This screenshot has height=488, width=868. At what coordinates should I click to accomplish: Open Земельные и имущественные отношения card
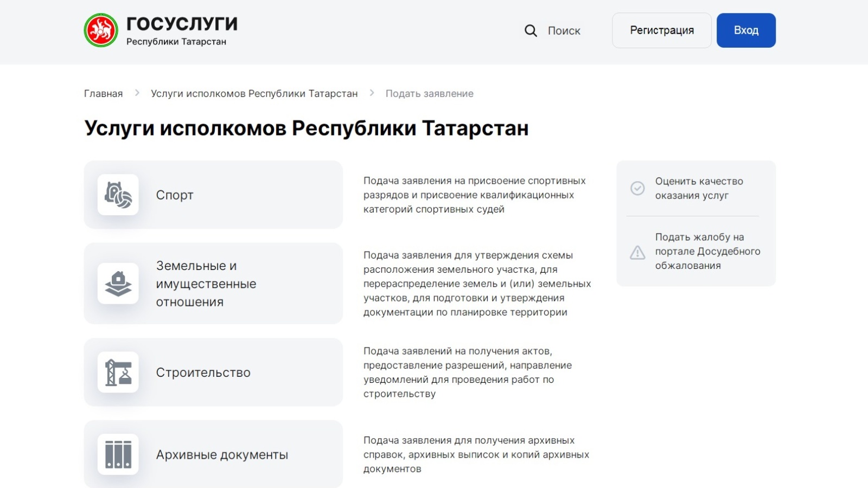[213, 284]
